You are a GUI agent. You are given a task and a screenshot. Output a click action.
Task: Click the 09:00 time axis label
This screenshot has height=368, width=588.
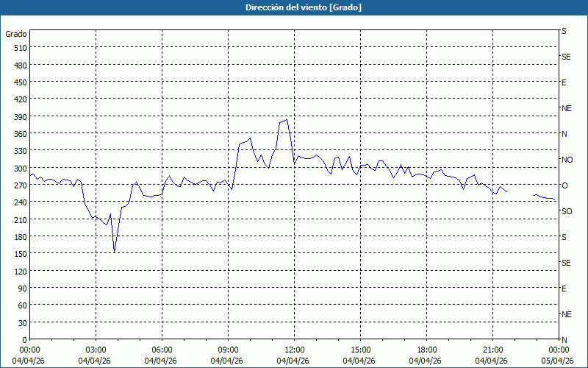coord(228,350)
